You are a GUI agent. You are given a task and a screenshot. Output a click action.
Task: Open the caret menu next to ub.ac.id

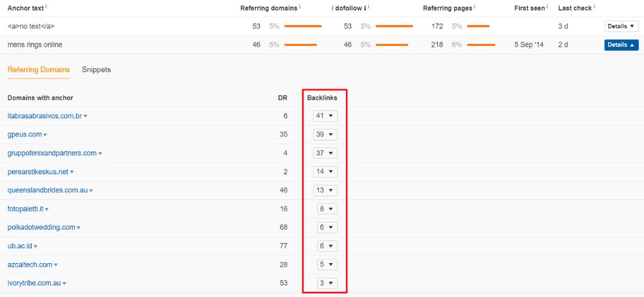(x=36, y=246)
